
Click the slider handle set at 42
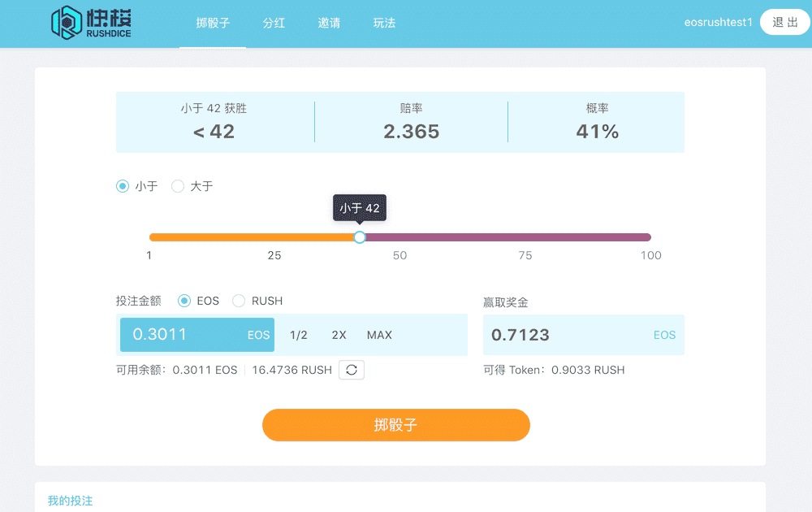pyautogui.click(x=360, y=236)
